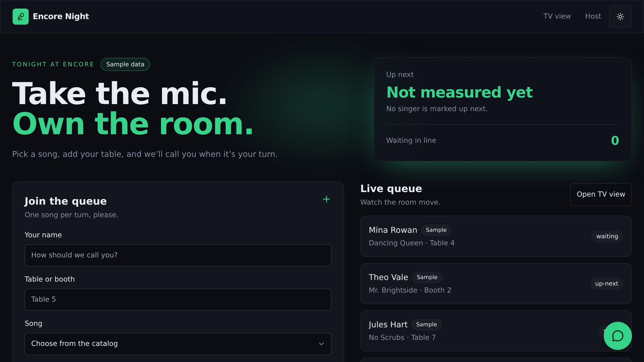Click the Sample tag beside Theo Vale
644x362 pixels.
[x=427, y=277]
